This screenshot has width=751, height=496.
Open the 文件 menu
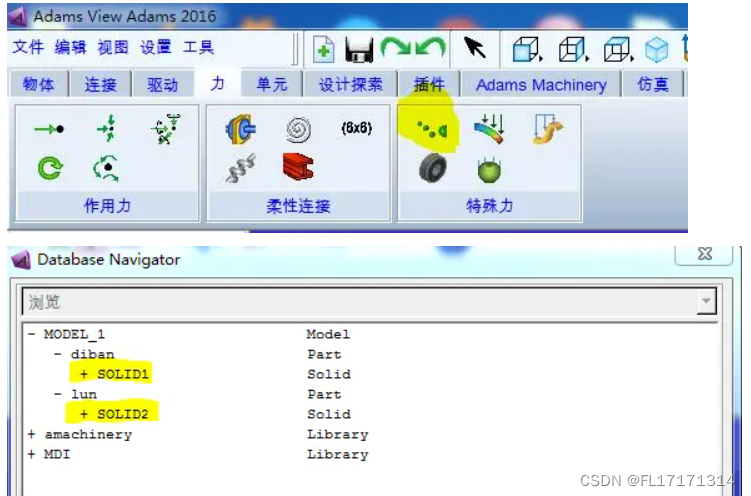coord(28,47)
